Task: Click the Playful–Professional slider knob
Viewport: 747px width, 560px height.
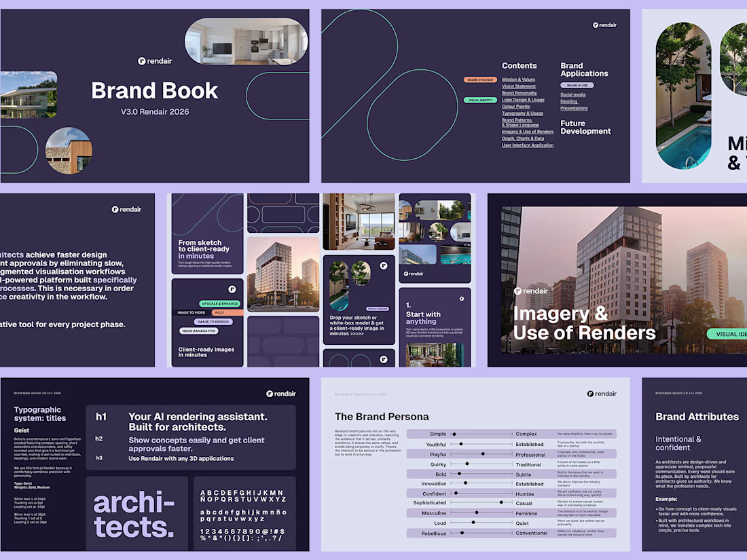Action: [483, 454]
